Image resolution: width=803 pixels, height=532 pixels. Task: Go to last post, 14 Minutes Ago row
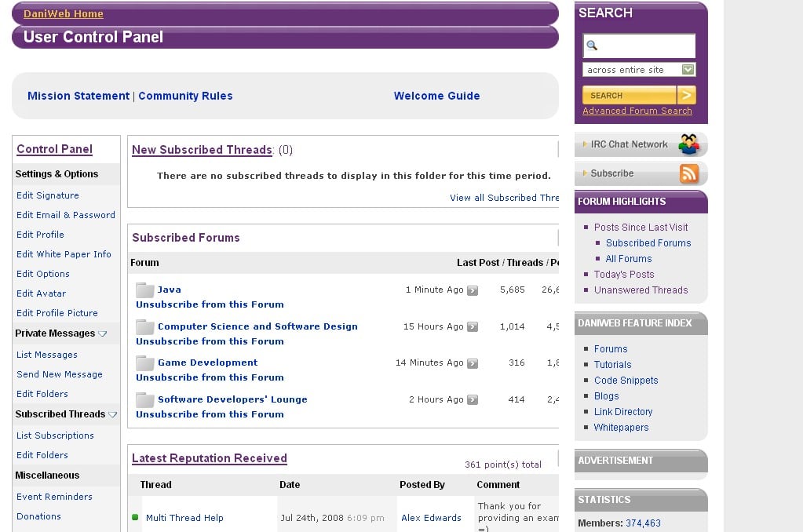473,363
